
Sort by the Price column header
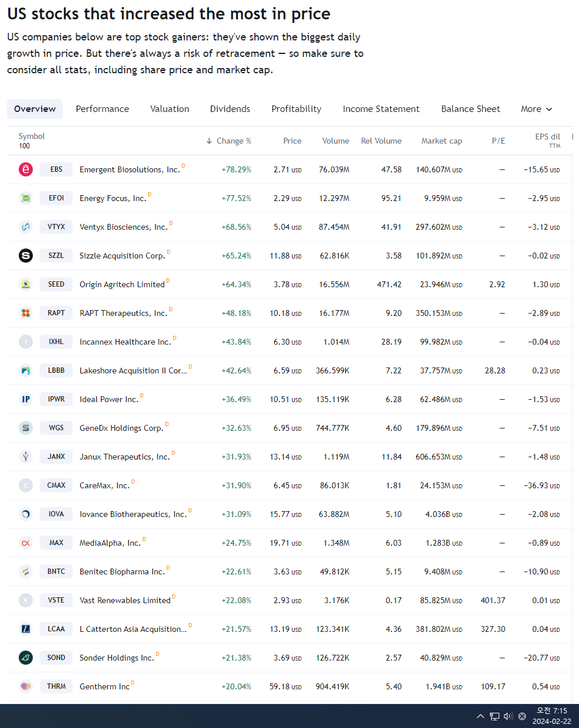(x=292, y=141)
